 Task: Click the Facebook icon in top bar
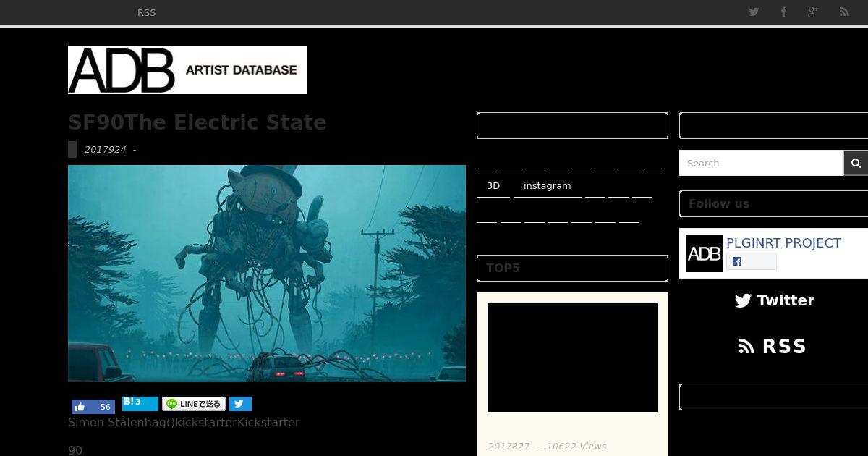pyautogui.click(x=783, y=12)
